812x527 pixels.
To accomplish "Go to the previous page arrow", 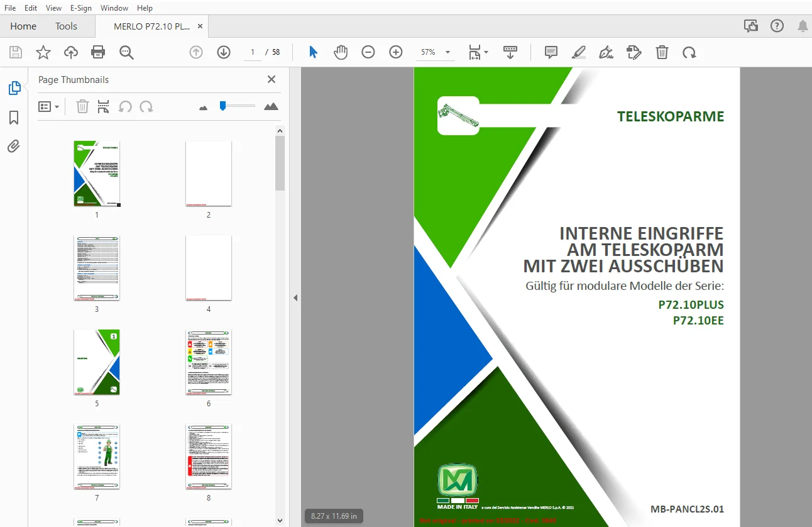I will tap(196, 52).
